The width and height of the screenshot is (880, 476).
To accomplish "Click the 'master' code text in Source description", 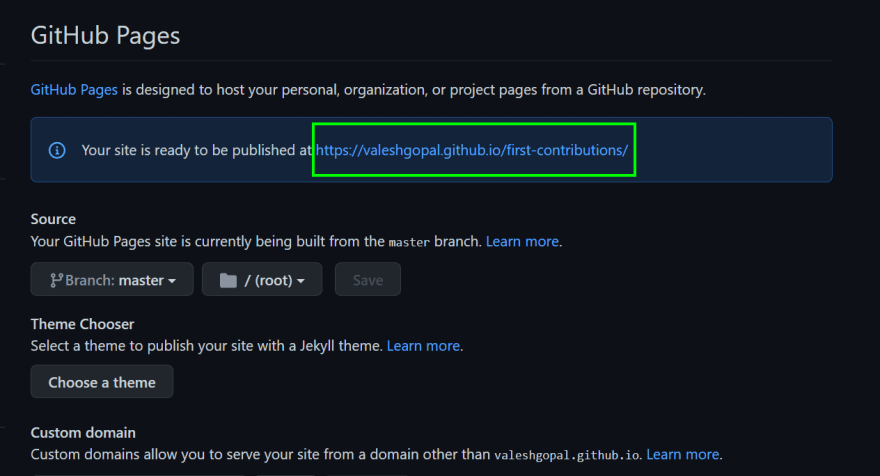I will coord(409,242).
